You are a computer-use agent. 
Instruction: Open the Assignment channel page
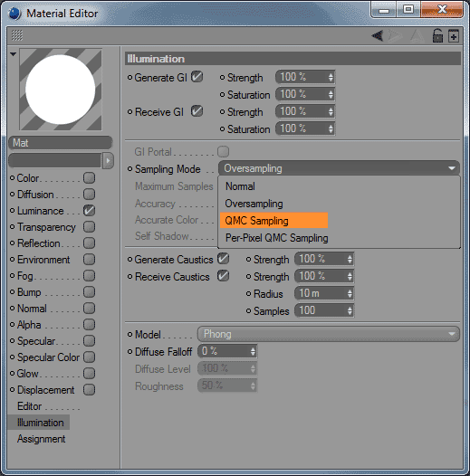click(41, 439)
